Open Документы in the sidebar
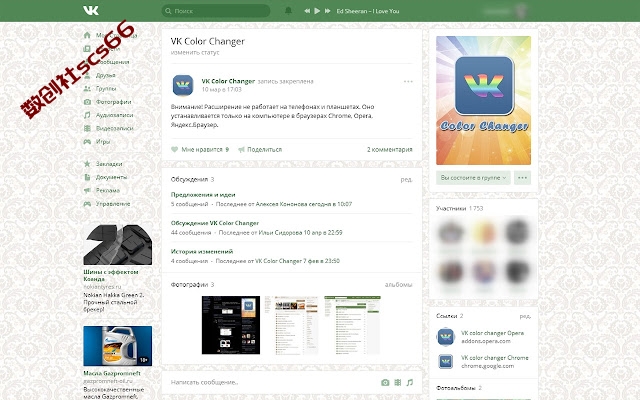The image size is (640, 400). click(x=111, y=177)
